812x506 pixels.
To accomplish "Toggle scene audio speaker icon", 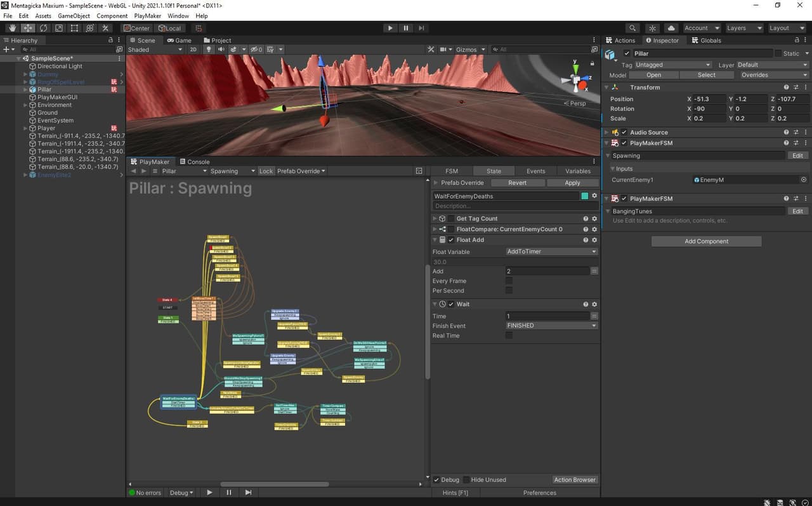I will (221, 49).
